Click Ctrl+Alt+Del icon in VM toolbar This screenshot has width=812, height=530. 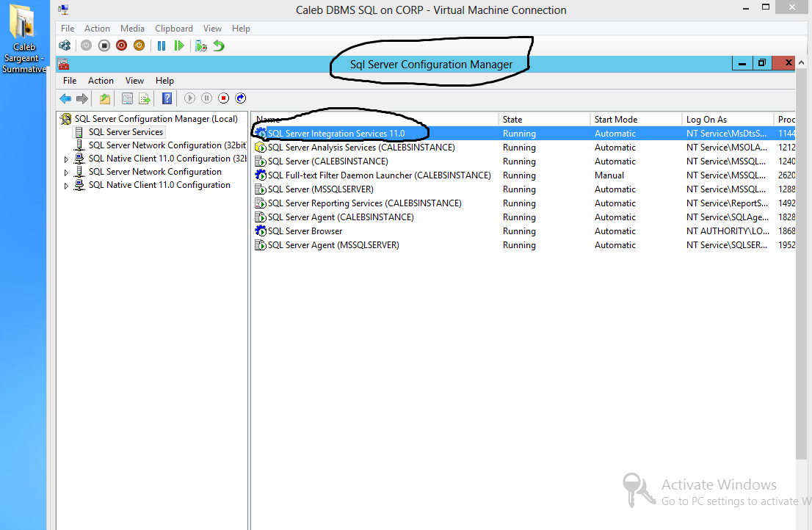point(65,46)
